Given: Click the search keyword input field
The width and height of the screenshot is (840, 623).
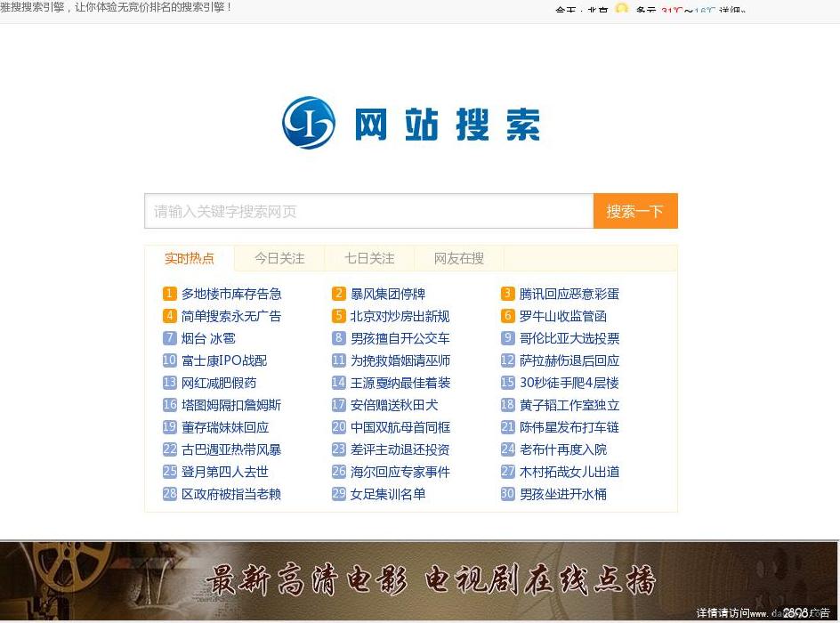Looking at the screenshot, I should (x=369, y=211).
